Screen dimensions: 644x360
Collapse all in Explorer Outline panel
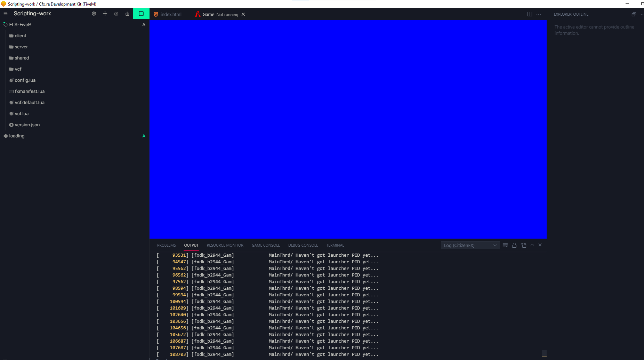coord(634,14)
